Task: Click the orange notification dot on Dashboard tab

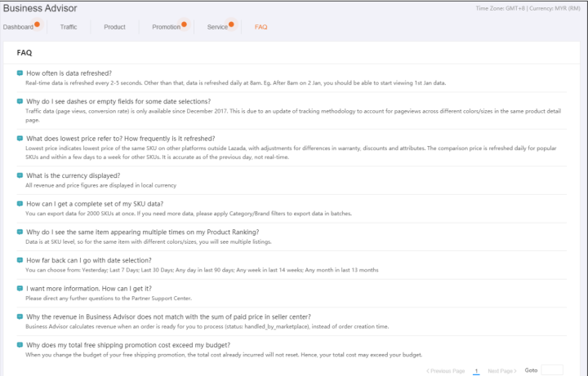Action: point(37,24)
